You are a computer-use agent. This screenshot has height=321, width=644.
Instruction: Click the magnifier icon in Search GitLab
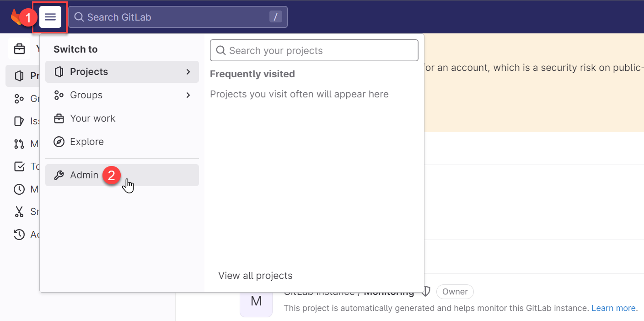pyautogui.click(x=79, y=17)
